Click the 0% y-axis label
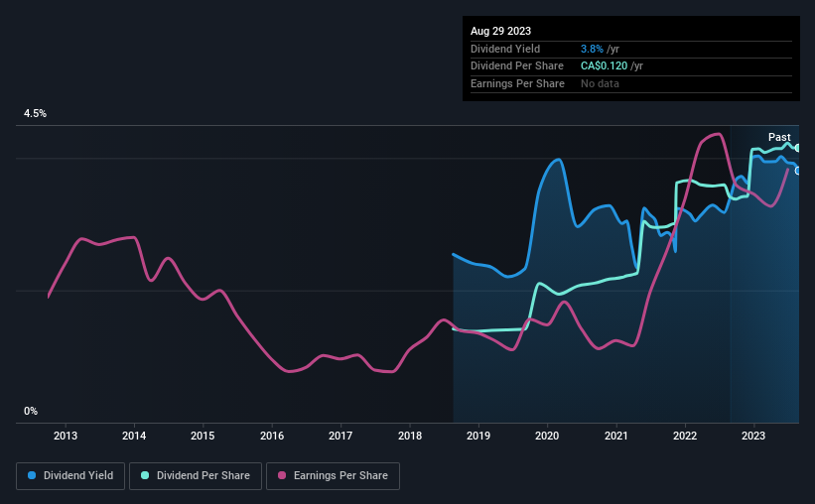This screenshot has height=504, width=815. tap(31, 411)
